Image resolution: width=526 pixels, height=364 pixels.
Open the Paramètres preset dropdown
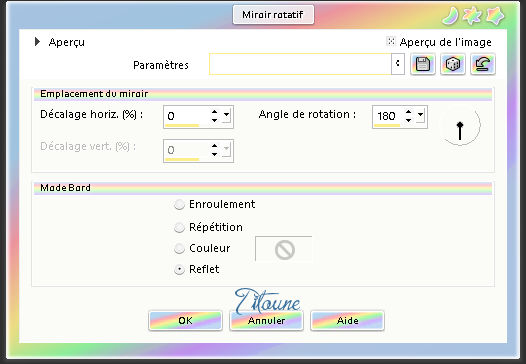398,64
